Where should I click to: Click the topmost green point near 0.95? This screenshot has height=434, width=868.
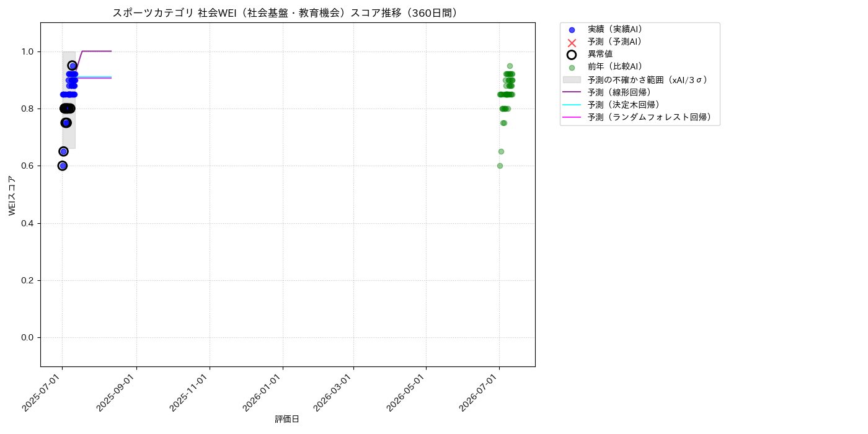coord(510,66)
